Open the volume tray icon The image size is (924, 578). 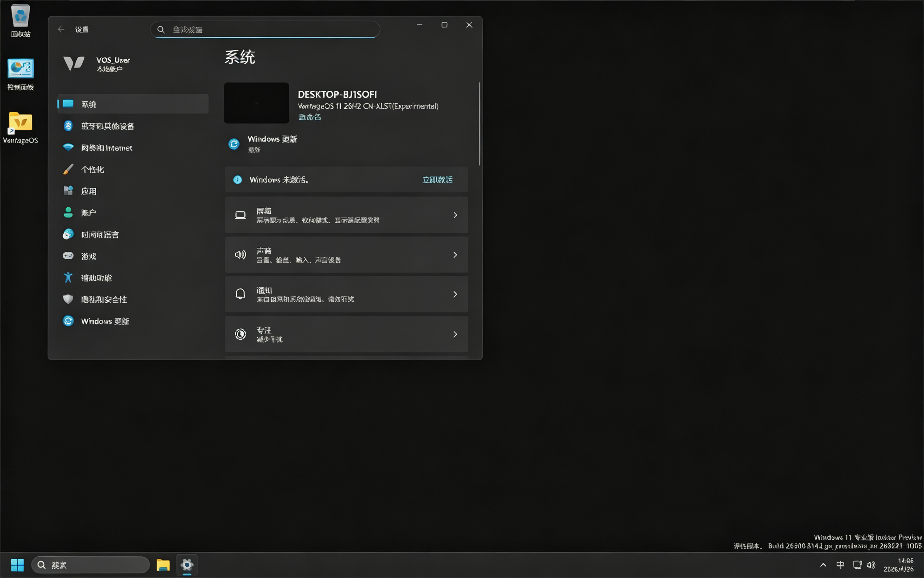pos(871,565)
